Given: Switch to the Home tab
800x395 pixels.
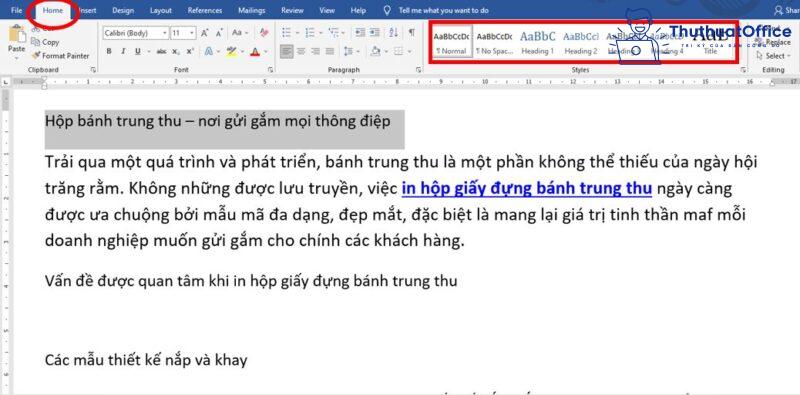Looking at the screenshot, I should pyautogui.click(x=53, y=10).
